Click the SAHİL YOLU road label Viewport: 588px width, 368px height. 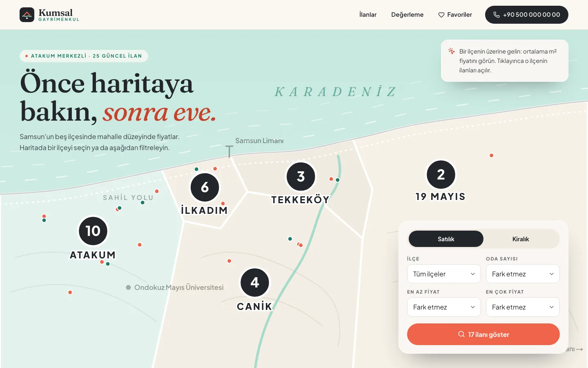click(x=128, y=198)
